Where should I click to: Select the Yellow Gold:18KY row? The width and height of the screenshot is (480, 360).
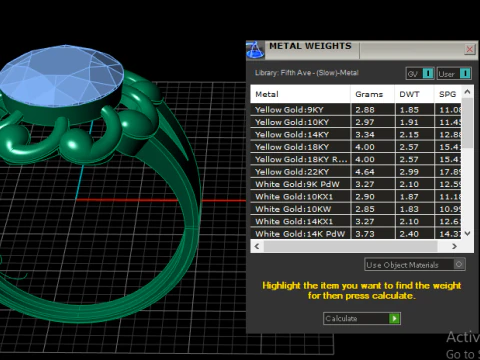356,147
